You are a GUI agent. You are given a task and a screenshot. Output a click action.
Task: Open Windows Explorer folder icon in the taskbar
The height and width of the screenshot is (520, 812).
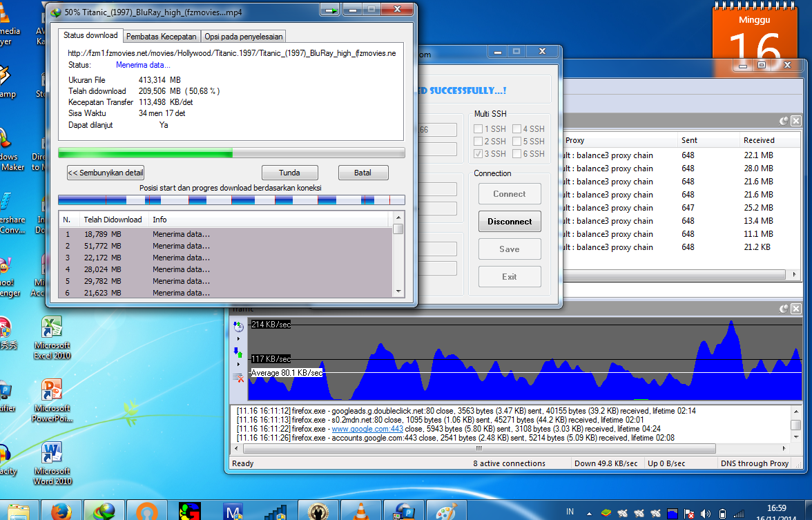(19, 512)
